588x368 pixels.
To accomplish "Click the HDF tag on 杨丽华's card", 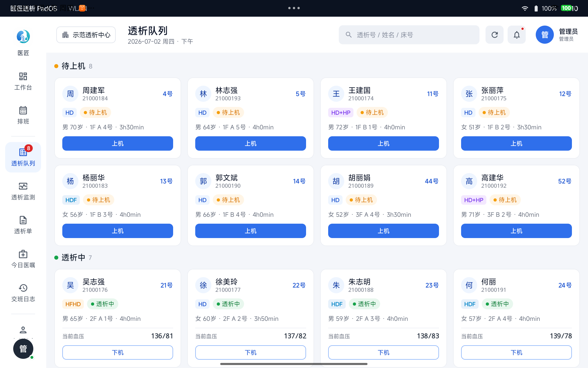I will click(71, 200).
